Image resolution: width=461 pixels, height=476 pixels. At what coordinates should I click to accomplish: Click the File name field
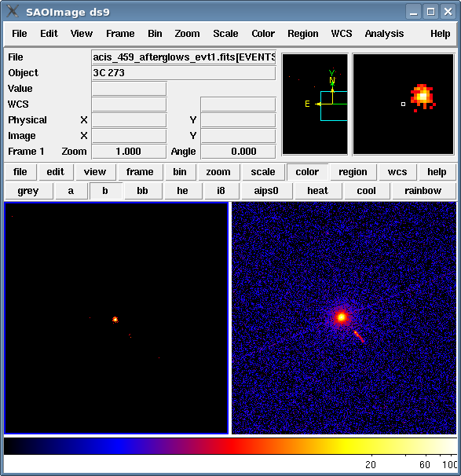(x=184, y=57)
